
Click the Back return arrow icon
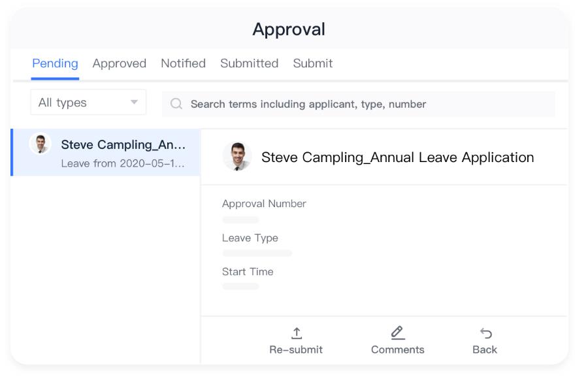(486, 333)
